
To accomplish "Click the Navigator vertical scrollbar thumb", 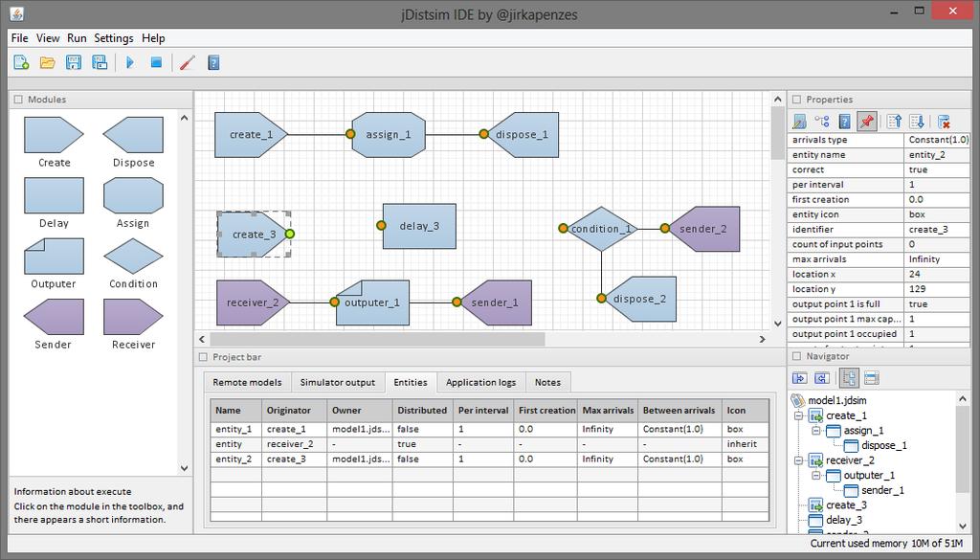I will 963,449.
